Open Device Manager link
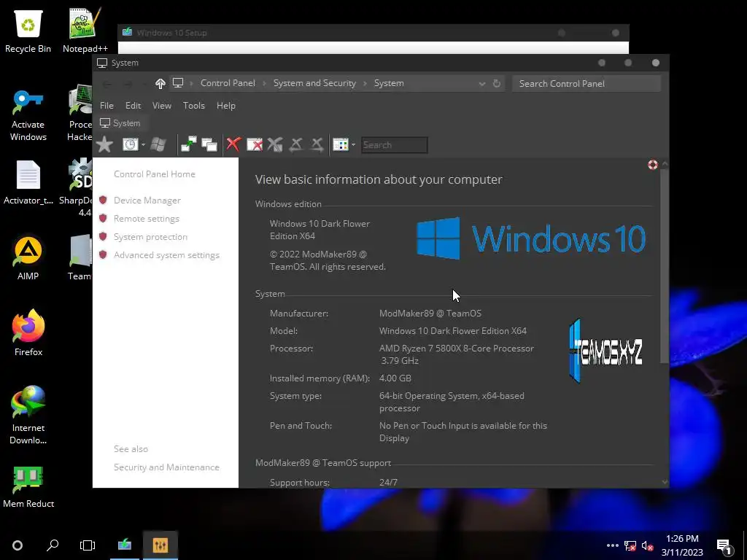747x560 pixels. [x=147, y=201]
